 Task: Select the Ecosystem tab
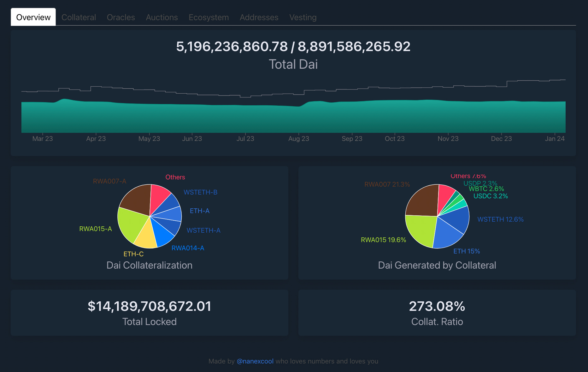tap(209, 17)
